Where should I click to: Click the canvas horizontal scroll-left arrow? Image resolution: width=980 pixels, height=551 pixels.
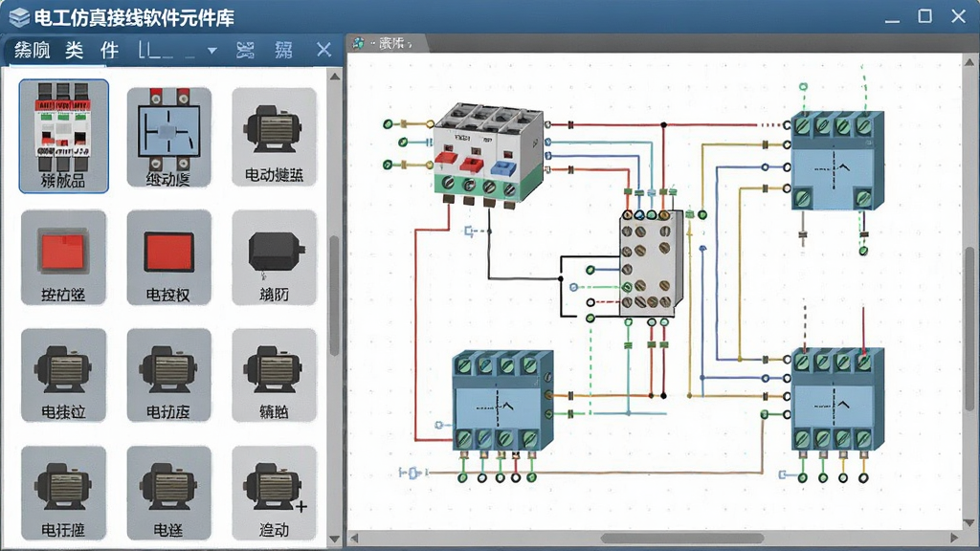click(354, 538)
